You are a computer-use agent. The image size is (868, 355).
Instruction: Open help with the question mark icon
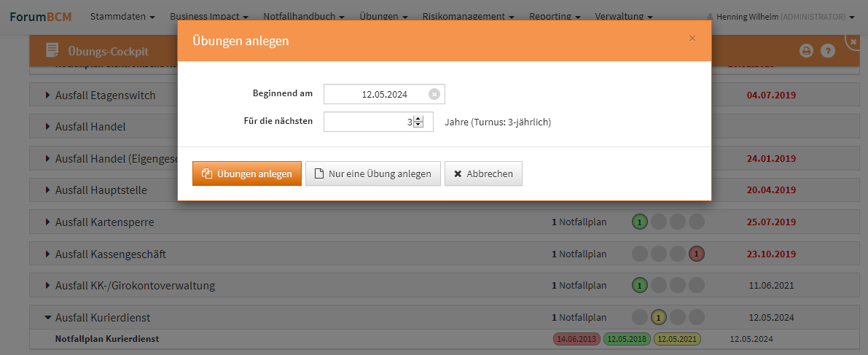[x=828, y=51]
